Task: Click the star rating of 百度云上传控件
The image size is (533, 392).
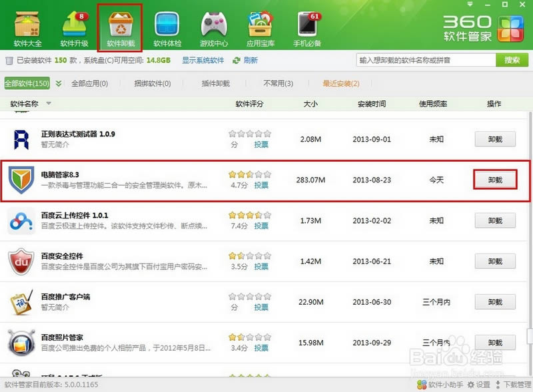Action: tap(250, 216)
